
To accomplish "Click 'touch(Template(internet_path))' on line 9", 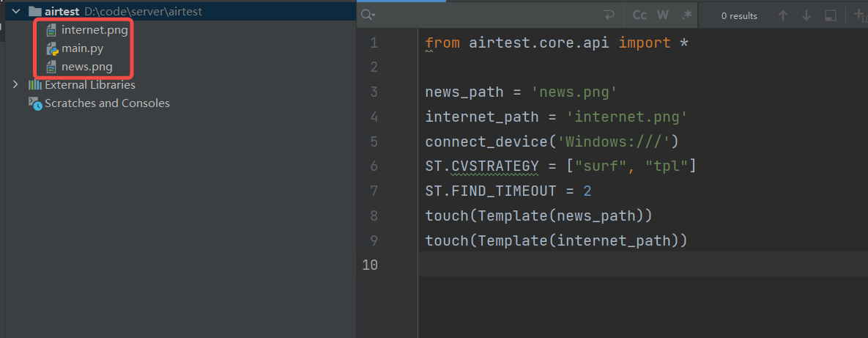I will click(557, 240).
